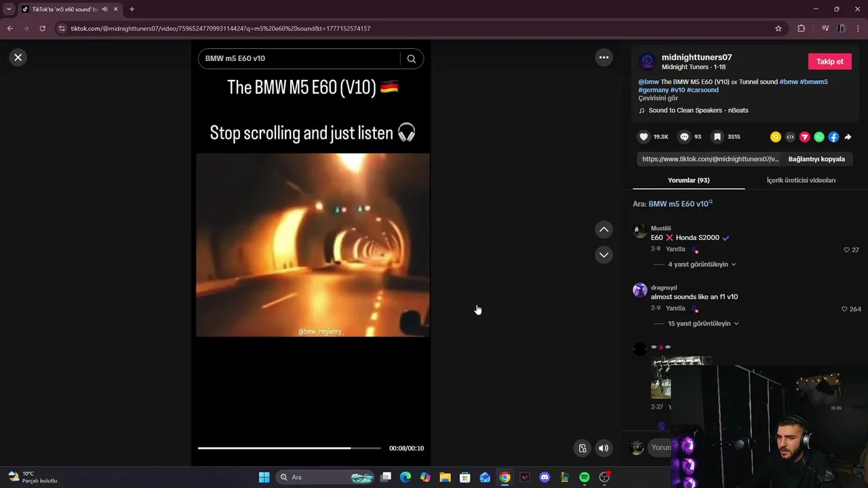Mute the video with speaker icon
This screenshot has width=868, height=488.
[604, 448]
